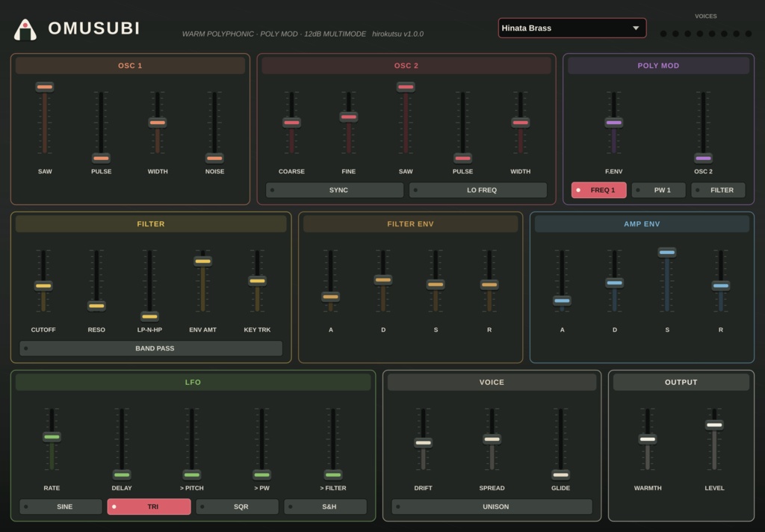Click the filter CUTOFF slider handle
765x532 pixels.
click(43, 285)
